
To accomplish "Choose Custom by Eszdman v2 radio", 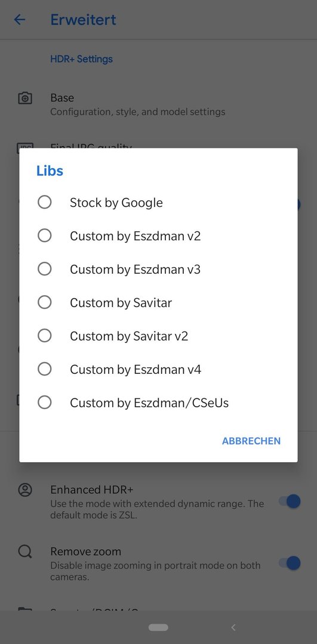I will pos(44,236).
